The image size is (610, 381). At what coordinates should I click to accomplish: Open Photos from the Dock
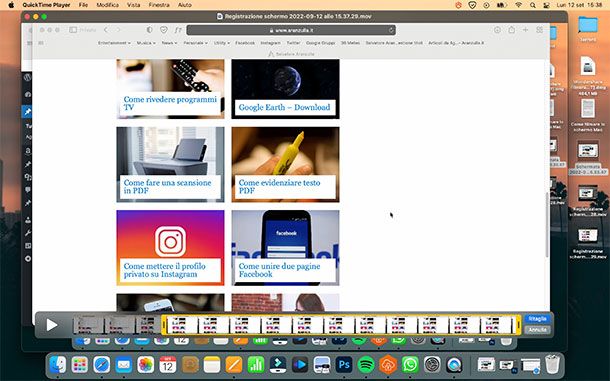[145, 365]
